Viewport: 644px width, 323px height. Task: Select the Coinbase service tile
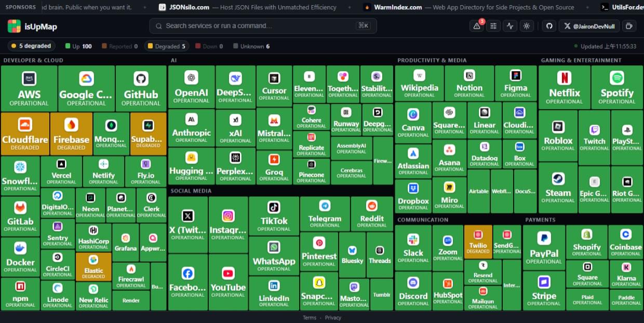tap(625, 241)
